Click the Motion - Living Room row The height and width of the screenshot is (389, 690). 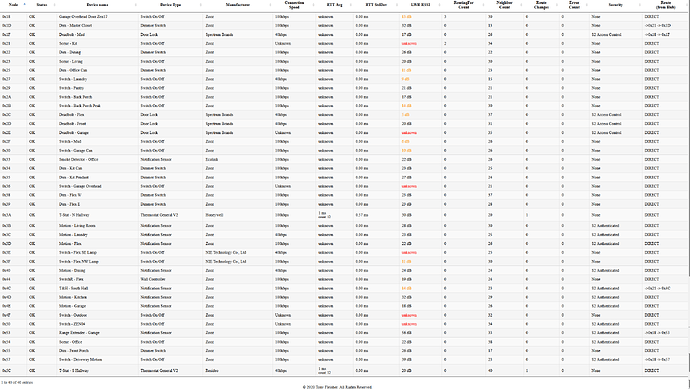344,226
